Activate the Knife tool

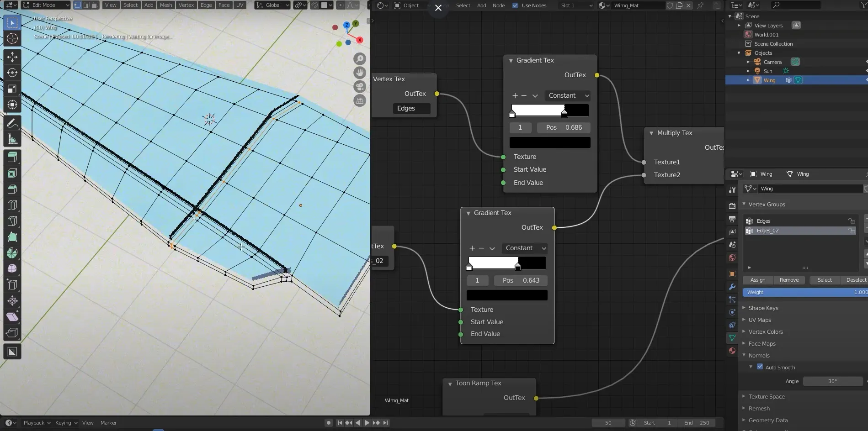12,221
